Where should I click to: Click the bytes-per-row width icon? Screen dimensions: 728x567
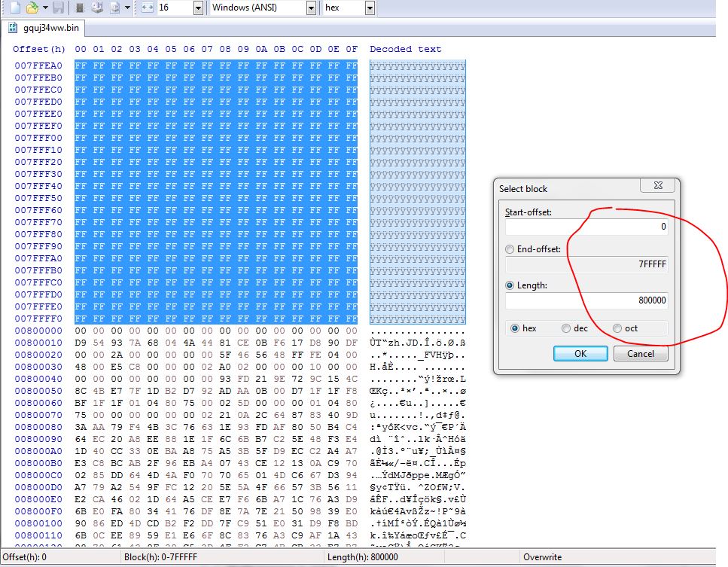click(x=147, y=8)
